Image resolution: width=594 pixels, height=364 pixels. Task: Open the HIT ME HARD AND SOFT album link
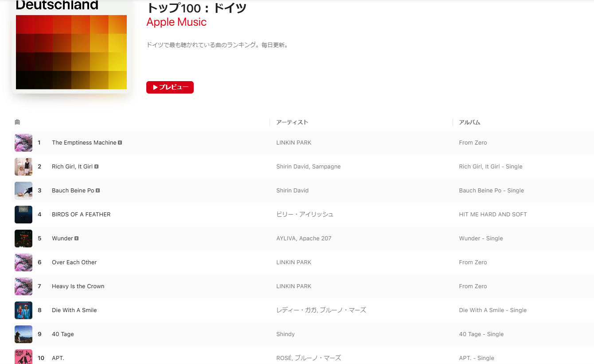[x=493, y=215]
